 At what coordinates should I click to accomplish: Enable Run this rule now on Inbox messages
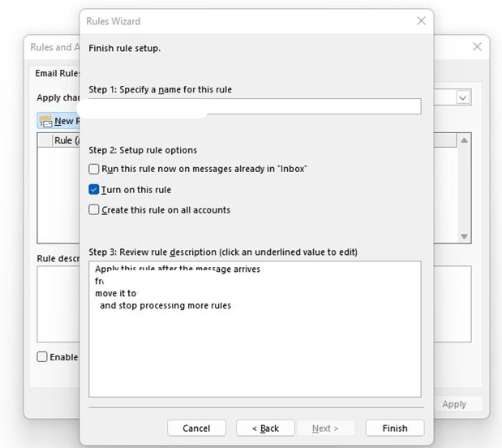click(94, 169)
